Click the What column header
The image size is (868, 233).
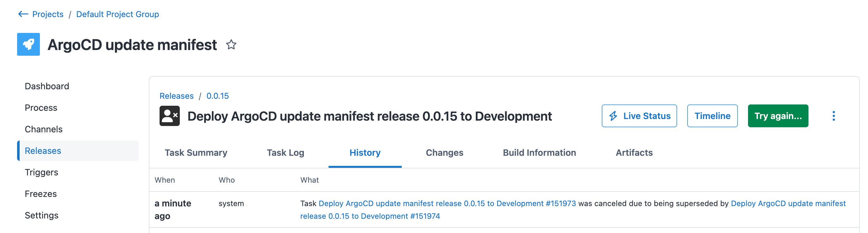click(x=310, y=180)
